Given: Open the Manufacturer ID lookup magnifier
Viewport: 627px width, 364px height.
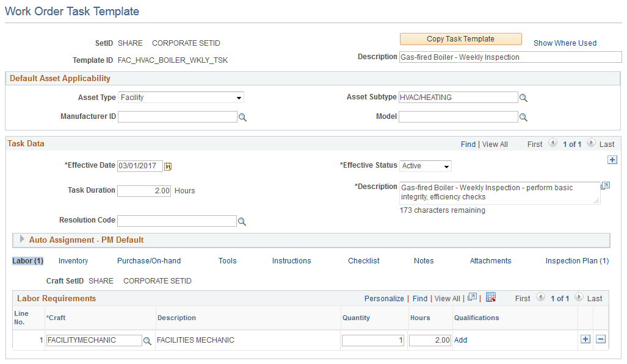Looking at the screenshot, I should (242, 116).
